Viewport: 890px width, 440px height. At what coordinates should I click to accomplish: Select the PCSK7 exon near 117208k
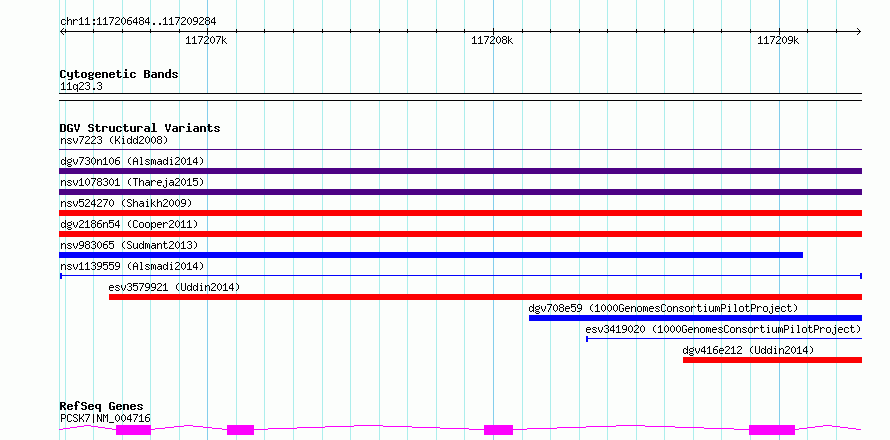tap(498, 430)
